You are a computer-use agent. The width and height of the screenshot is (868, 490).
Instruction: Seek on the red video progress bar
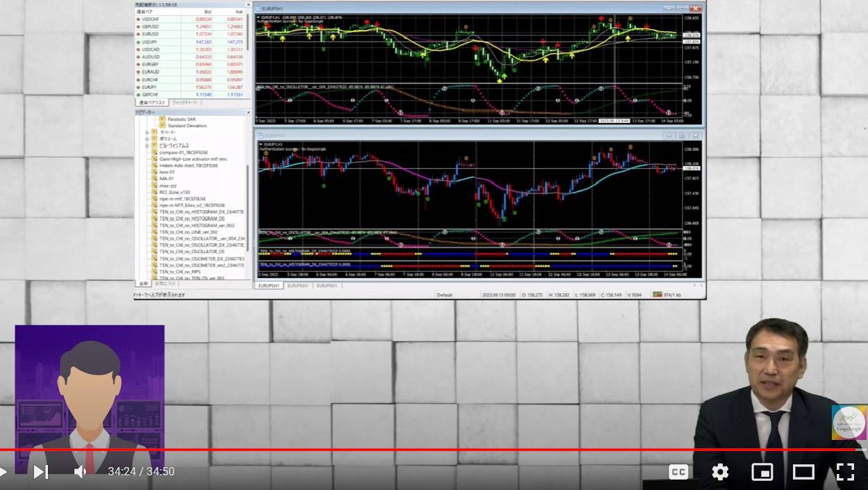(x=434, y=450)
